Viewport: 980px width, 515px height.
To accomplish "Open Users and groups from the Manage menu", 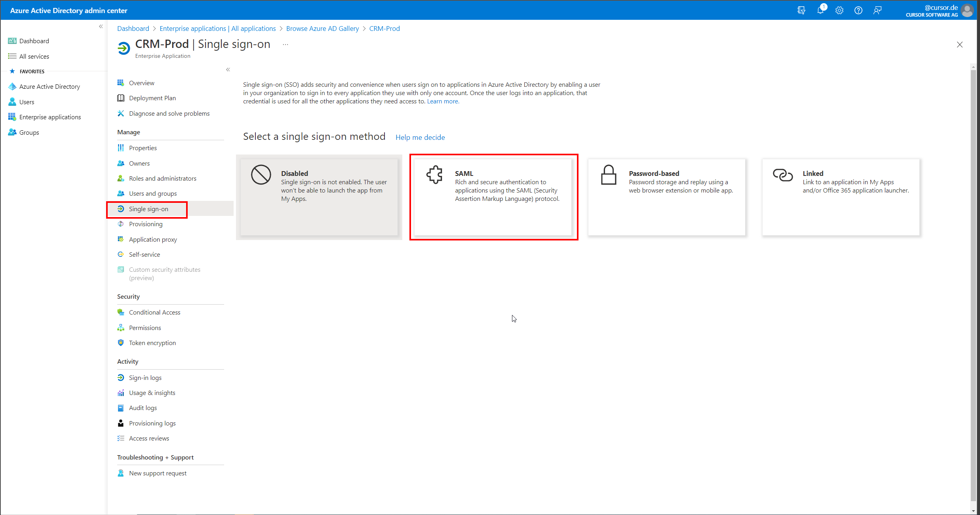I will pos(153,193).
